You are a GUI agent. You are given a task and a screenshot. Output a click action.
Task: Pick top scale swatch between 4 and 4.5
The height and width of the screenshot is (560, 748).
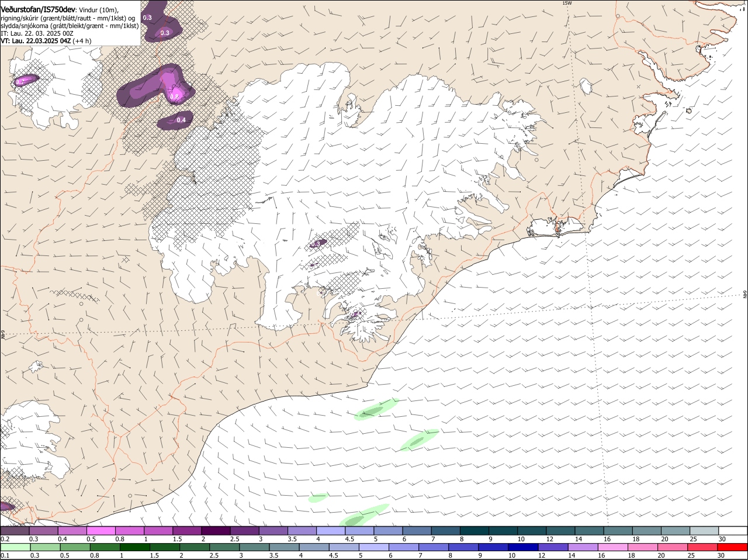point(330,531)
